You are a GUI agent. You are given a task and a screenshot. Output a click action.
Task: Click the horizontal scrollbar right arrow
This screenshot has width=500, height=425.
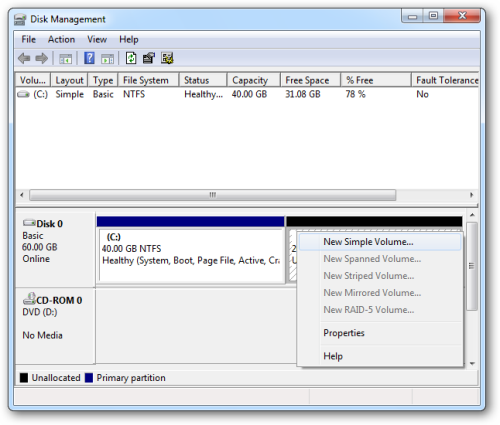point(471,195)
